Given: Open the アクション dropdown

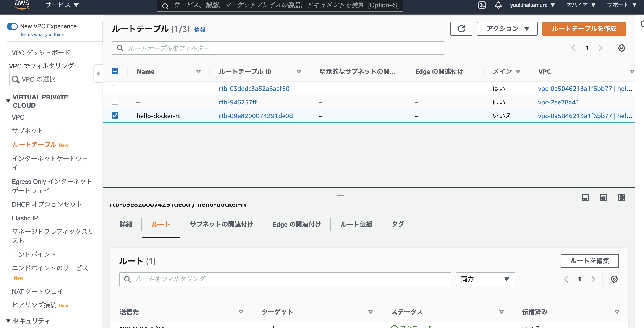Looking at the screenshot, I should tap(507, 29).
